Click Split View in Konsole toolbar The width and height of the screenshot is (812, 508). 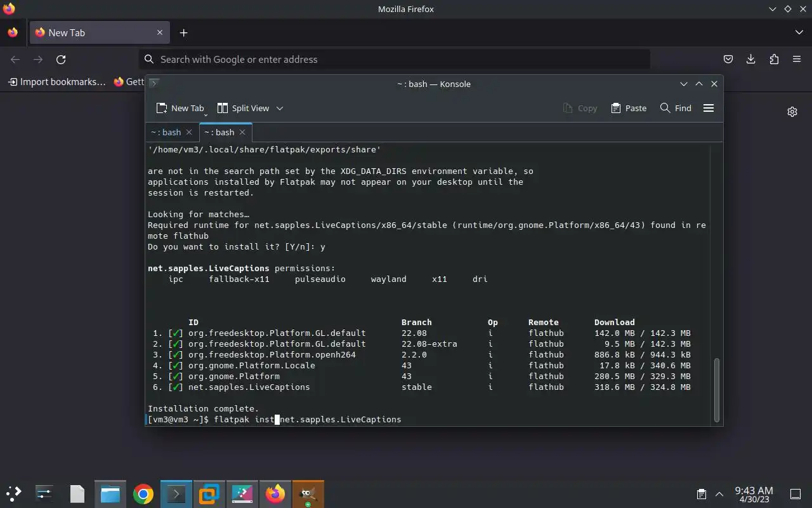[244, 108]
